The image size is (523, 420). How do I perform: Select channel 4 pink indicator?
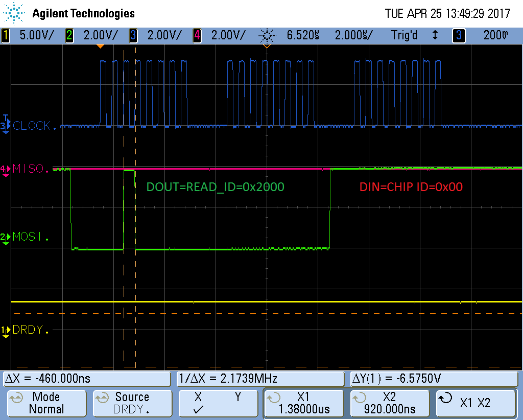pyautogui.click(x=197, y=35)
